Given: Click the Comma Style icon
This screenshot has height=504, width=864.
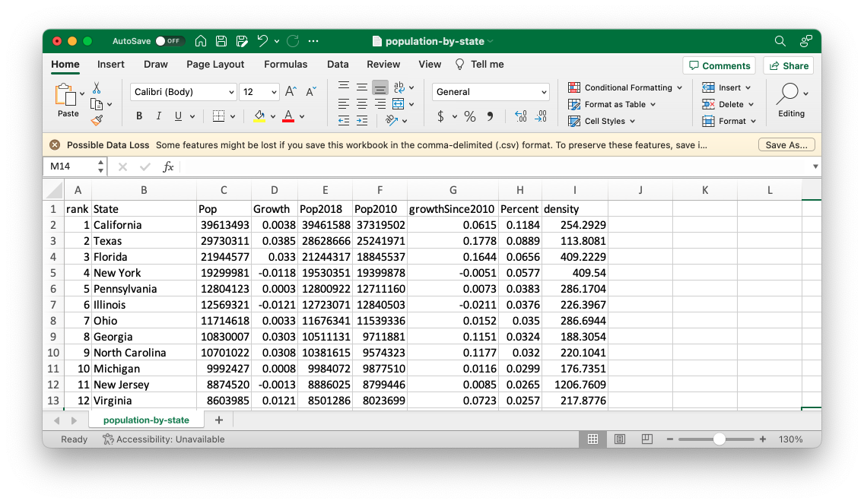Looking at the screenshot, I should tap(490, 116).
